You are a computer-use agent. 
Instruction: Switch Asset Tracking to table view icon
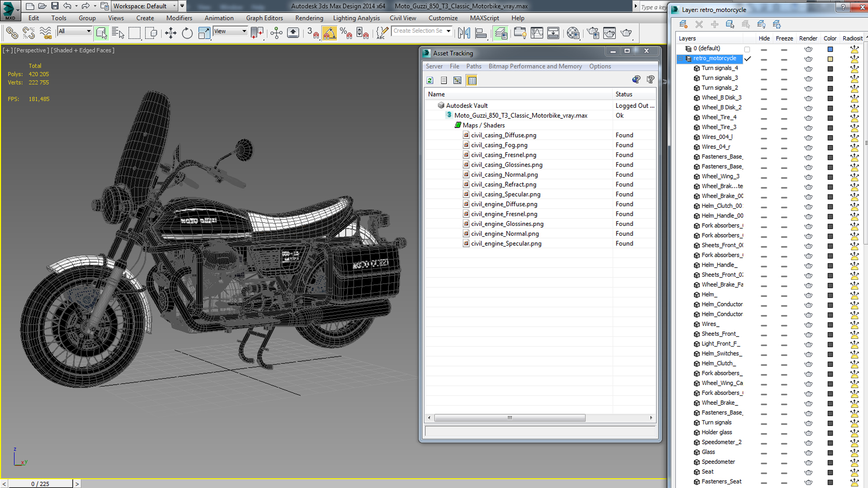(472, 80)
